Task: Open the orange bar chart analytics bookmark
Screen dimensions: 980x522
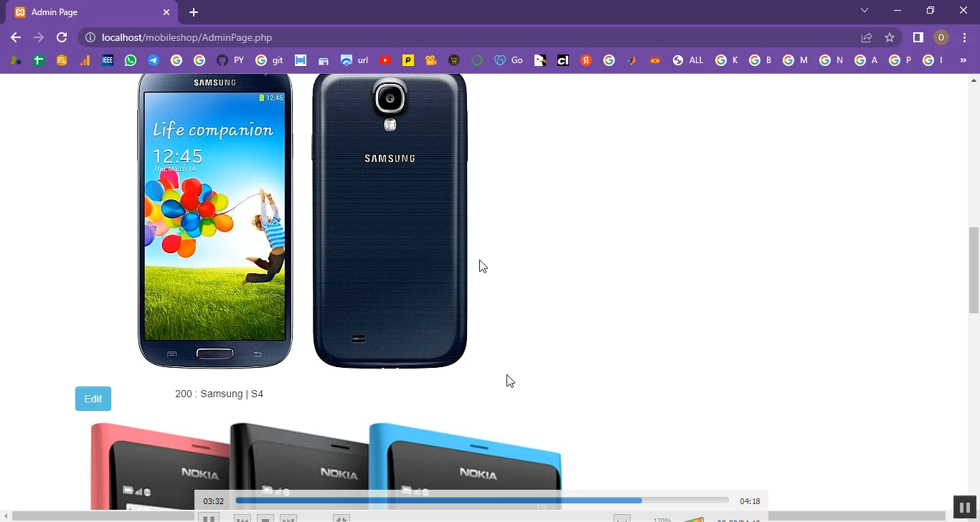Action: (x=85, y=60)
